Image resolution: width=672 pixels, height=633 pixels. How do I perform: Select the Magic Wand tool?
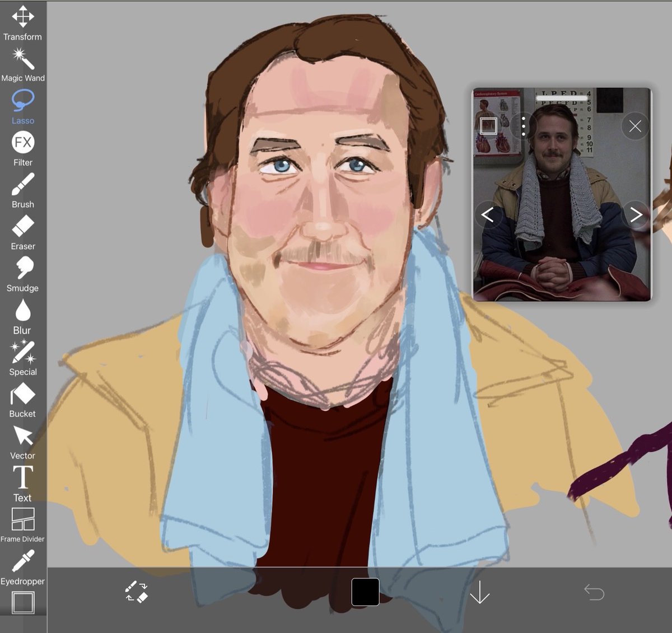22,65
